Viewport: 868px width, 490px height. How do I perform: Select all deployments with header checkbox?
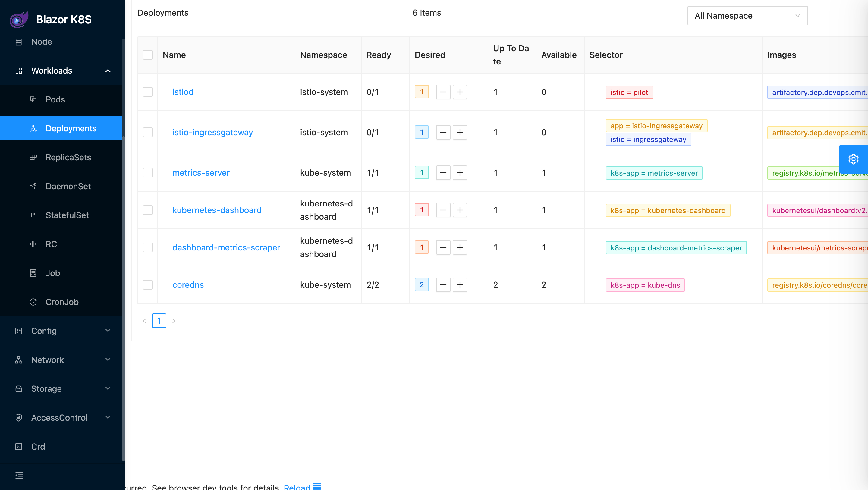(x=148, y=55)
